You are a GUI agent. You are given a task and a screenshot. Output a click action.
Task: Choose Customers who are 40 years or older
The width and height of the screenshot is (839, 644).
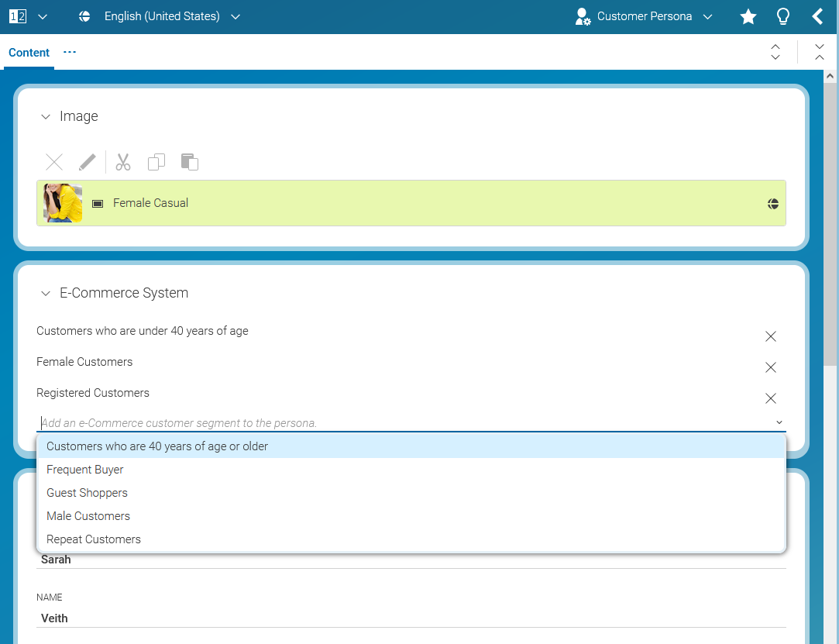(x=157, y=446)
